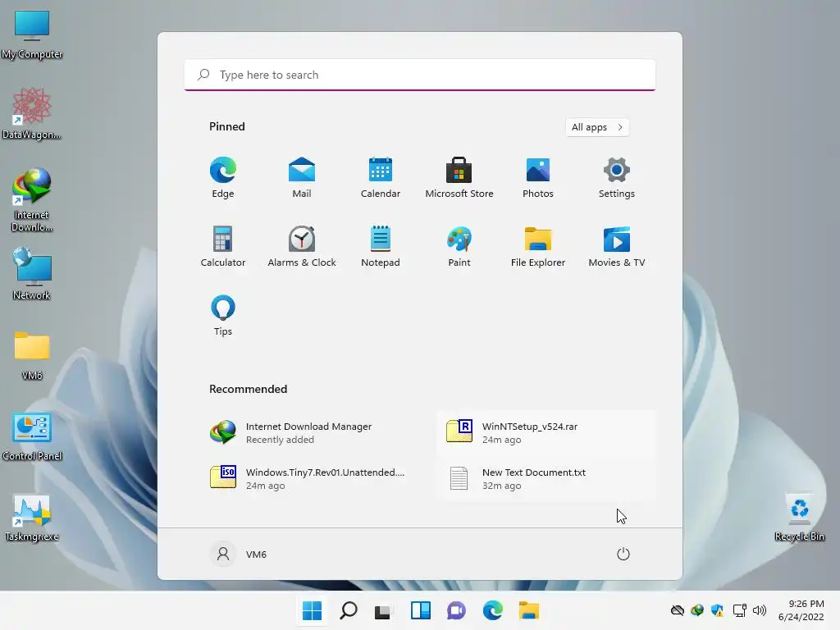Select Internet Download Manager desktop shortcut

32,200
